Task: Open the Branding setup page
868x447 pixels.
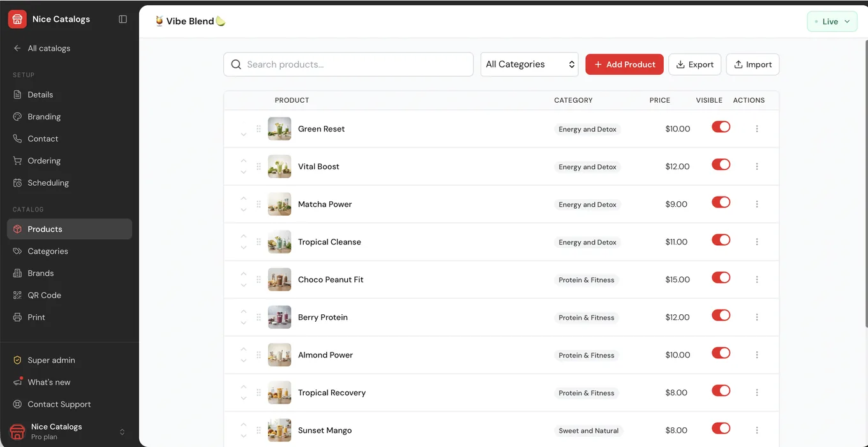Action: click(x=70, y=117)
